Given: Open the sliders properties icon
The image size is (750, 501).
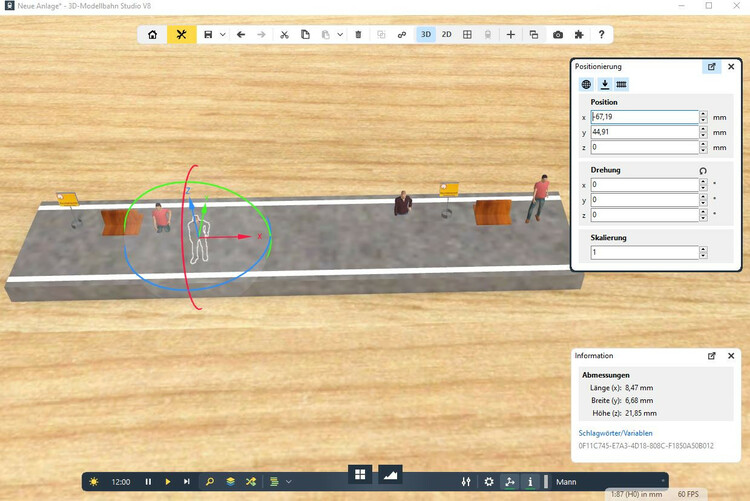Looking at the screenshot, I should coord(466,482).
